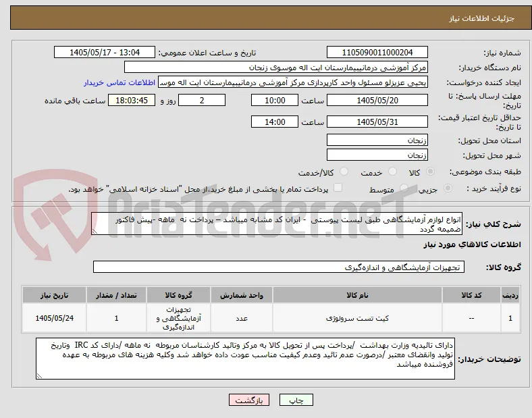The height and width of the screenshot is (418, 532).
Task: Click the price validity date 1405/05/31
Action: click(x=377, y=122)
